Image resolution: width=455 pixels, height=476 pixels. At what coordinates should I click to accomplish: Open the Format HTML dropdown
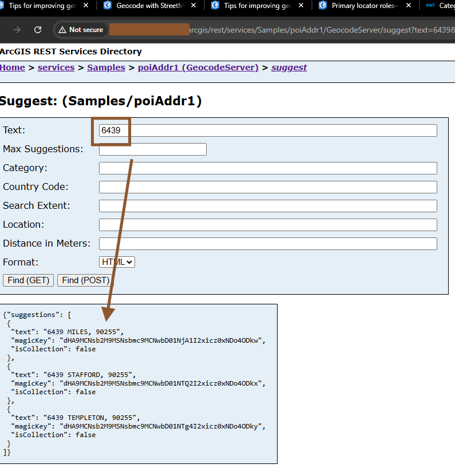[117, 262]
